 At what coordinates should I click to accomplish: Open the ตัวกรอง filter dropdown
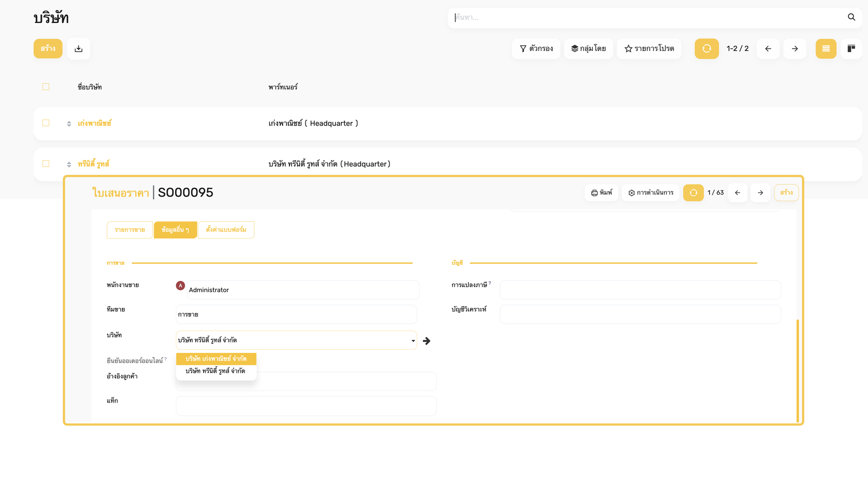click(x=536, y=49)
